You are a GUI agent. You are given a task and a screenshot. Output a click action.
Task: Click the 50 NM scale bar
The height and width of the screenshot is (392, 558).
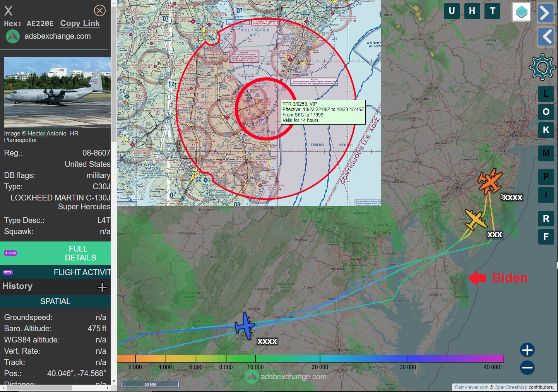(x=150, y=384)
